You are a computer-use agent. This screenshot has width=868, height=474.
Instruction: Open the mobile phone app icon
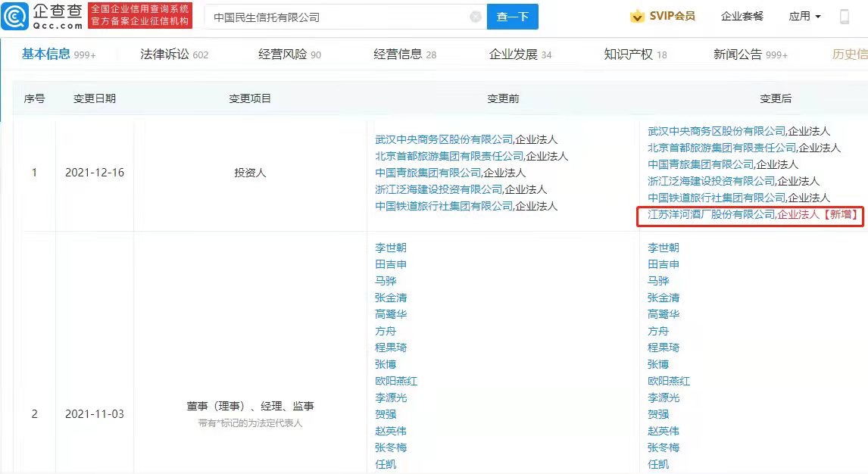click(845, 17)
